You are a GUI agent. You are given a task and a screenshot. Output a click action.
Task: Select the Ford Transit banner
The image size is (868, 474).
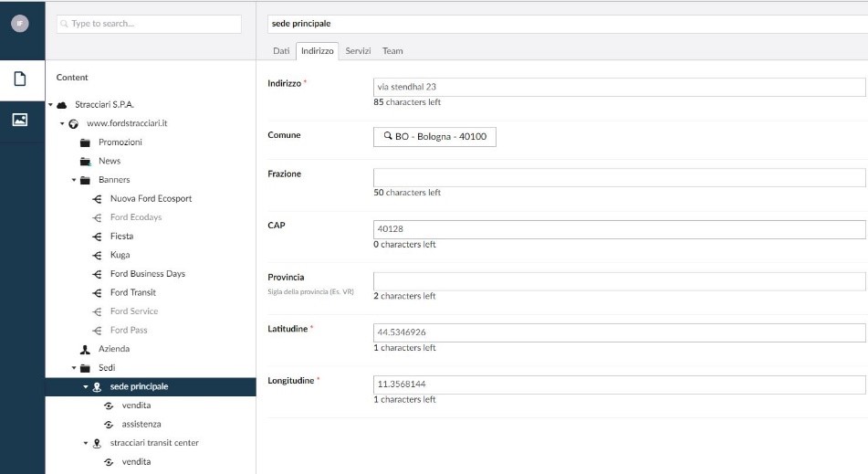[x=133, y=293]
